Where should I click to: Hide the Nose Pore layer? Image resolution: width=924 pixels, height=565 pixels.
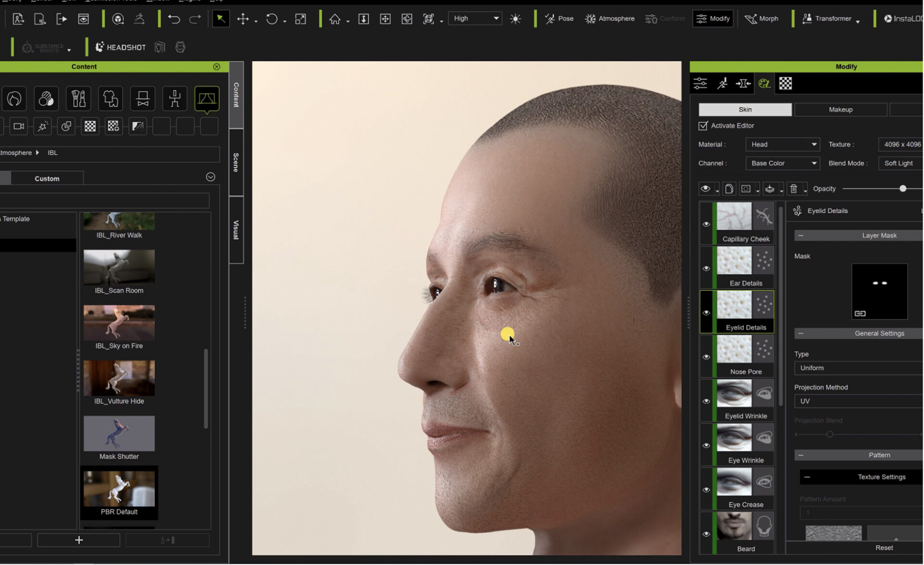click(x=706, y=357)
